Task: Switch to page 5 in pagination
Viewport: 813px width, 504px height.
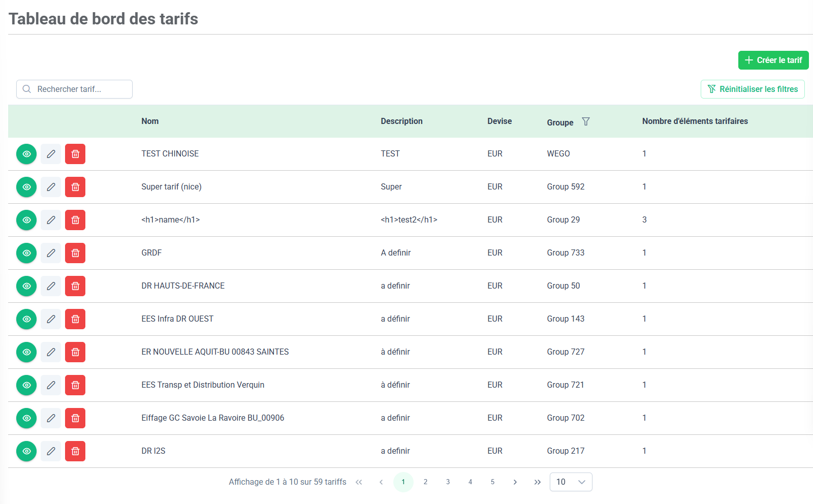Action: (492, 482)
